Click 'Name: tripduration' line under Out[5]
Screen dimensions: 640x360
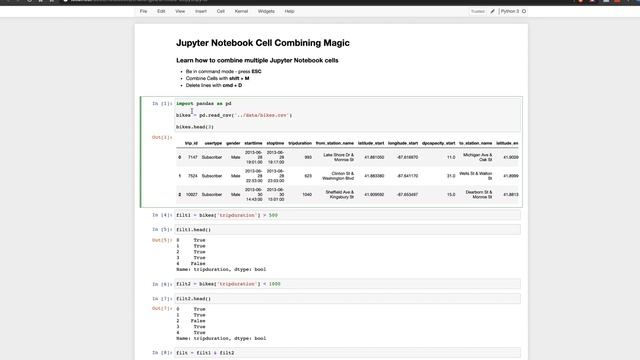tap(221, 269)
